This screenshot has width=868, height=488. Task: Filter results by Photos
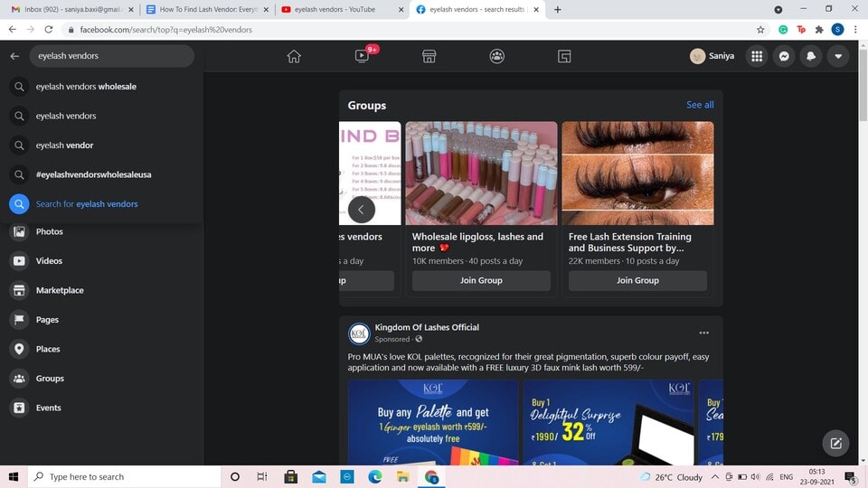(102, 231)
